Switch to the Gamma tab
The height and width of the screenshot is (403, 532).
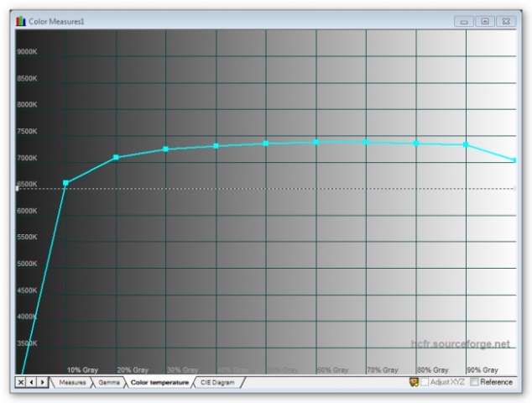click(109, 382)
